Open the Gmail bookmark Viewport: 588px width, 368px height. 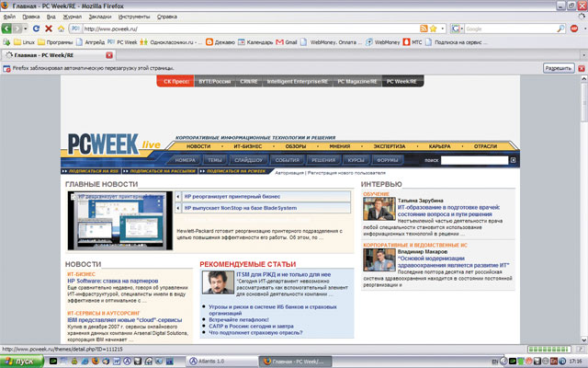click(287, 42)
